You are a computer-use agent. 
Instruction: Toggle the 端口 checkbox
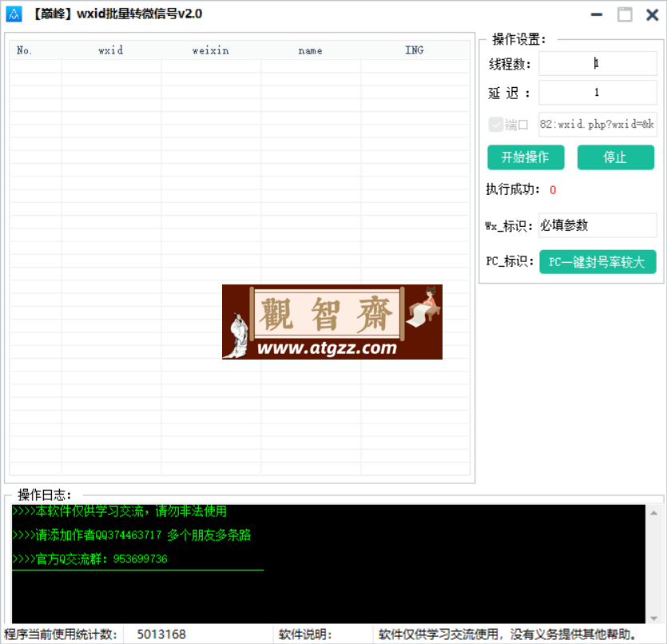point(495,125)
